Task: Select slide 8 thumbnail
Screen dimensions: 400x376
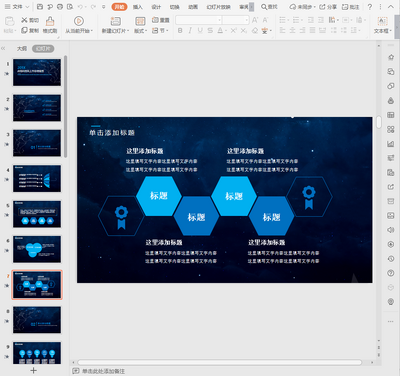Action: 37,320
